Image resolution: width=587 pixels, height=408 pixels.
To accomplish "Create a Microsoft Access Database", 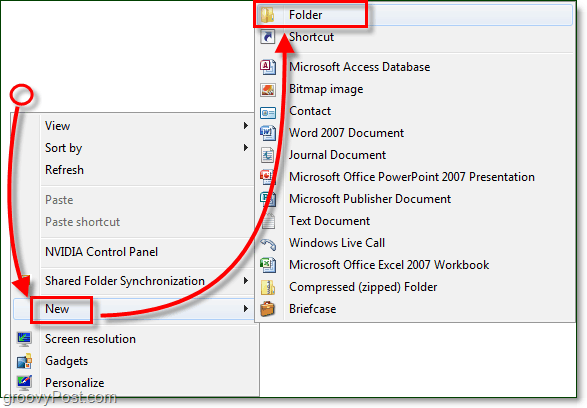I will point(415,67).
